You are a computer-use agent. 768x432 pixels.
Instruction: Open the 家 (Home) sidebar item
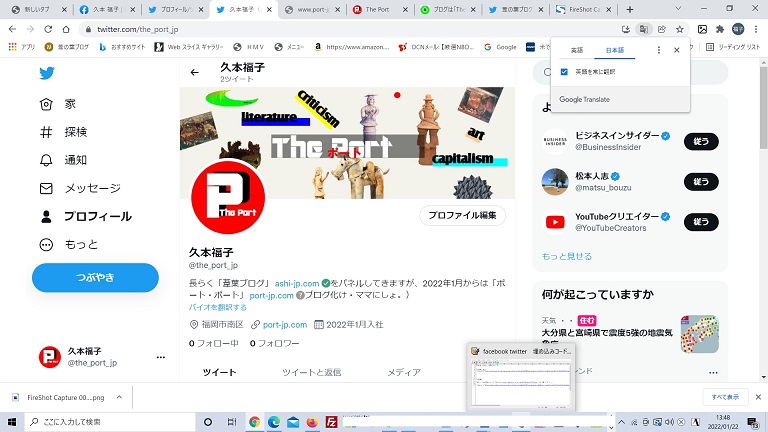[x=58, y=104]
